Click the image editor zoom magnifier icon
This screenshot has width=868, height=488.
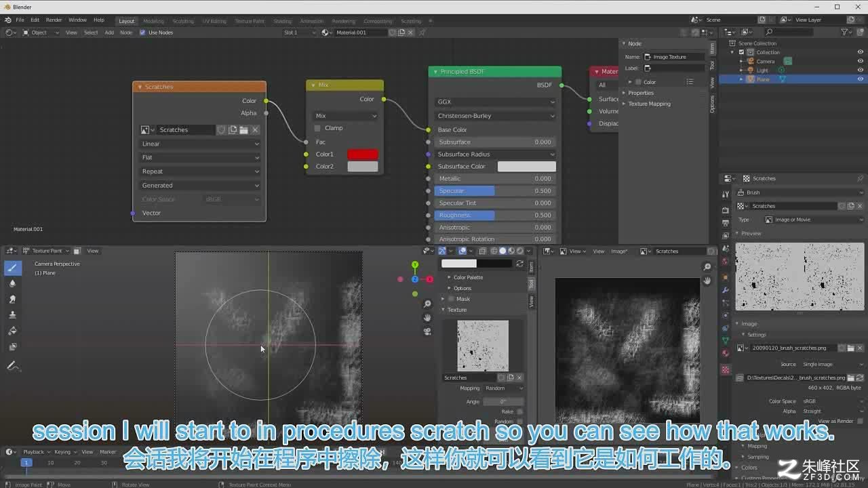[x=707, y=267]
